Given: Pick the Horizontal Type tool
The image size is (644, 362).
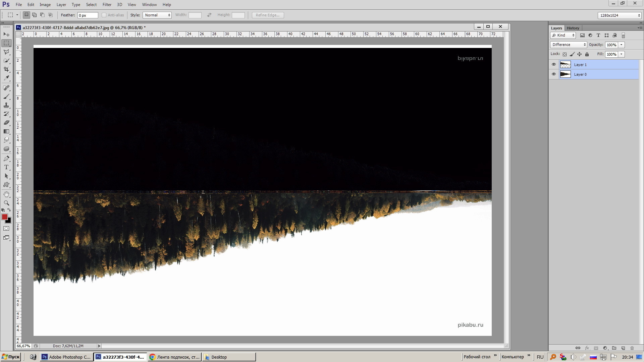Looking at the screenshot, I should click(x=6, y=167).
